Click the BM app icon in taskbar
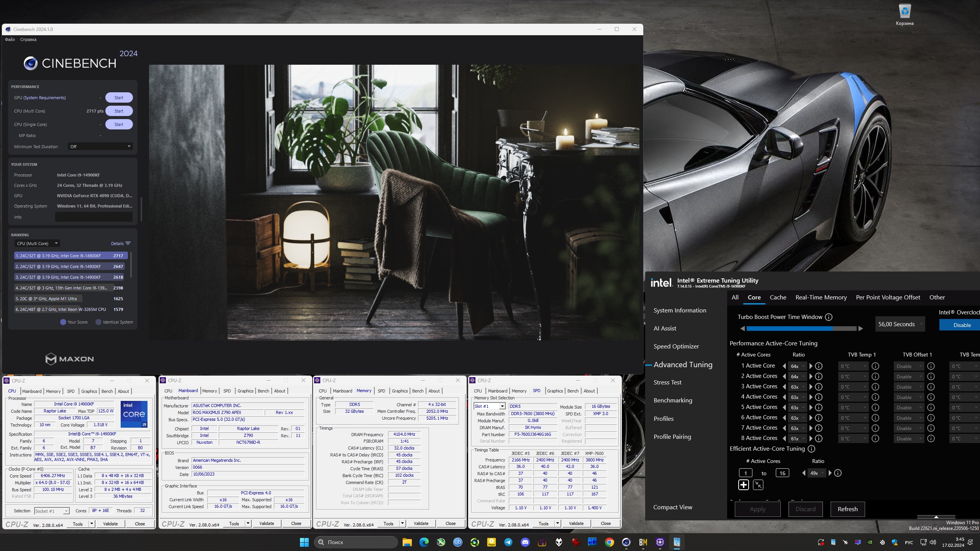This screenshot has height=551, width=980. pyautogui.click(x=643, y=542)
